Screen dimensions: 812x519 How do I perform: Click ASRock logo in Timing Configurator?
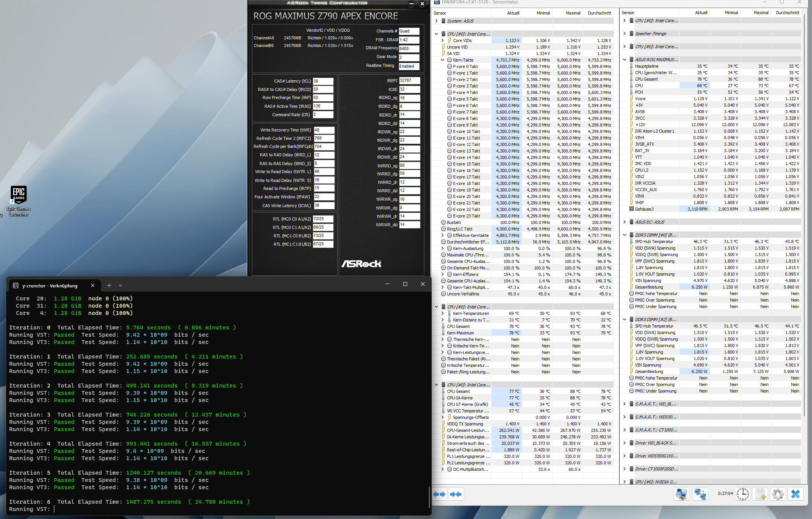pos(361,264)
